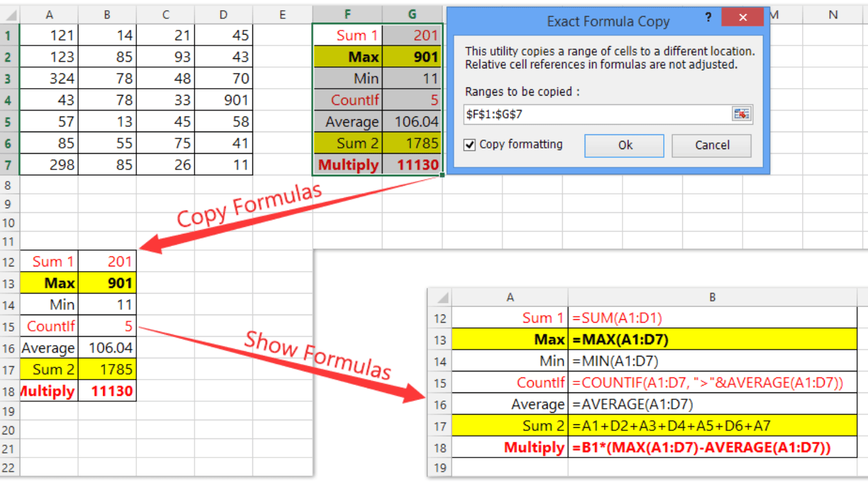This screenshot has width=868, height=488.
Task: Select row 8 header
Action: coord(9,186)
